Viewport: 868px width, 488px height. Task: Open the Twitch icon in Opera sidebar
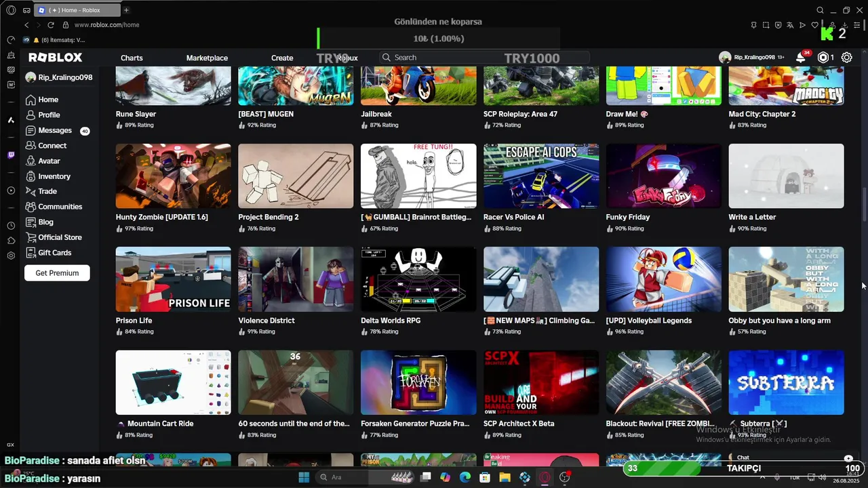[11, 155]
